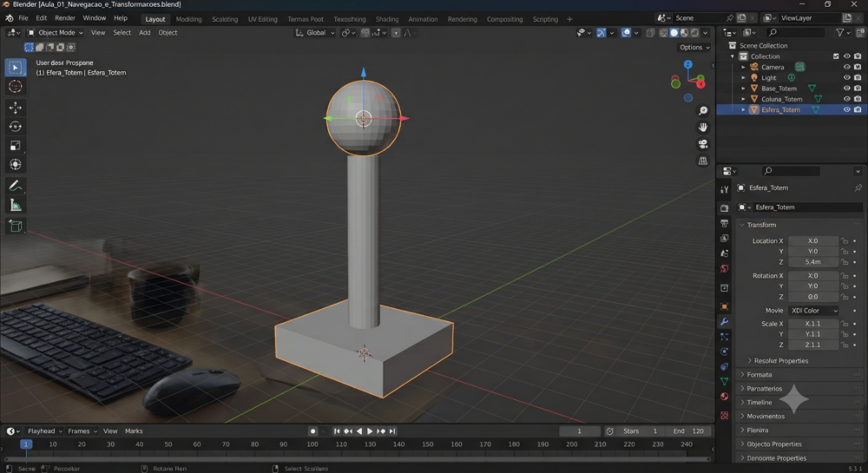Screen dimensions: 868x473
Task: Open the Global orientation dropdown
Action: click(x=316, y=33)
